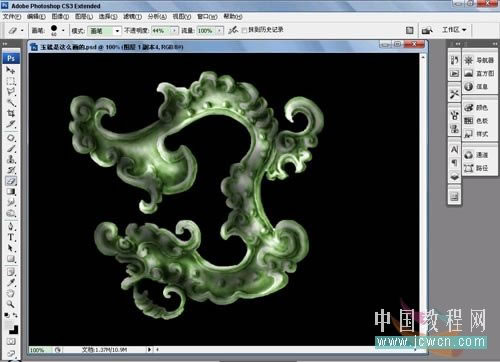Toggle airbrush mode in options bar
Viewport: 500px width, 362px height.
(x=233, y=30)
